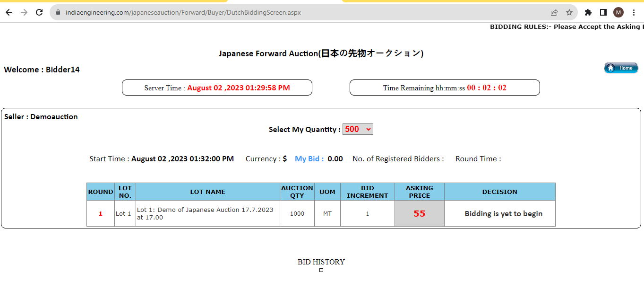Click the browser forward arrow
The width and height of the screenshot is (644, 307).
(x=24, y=12)
